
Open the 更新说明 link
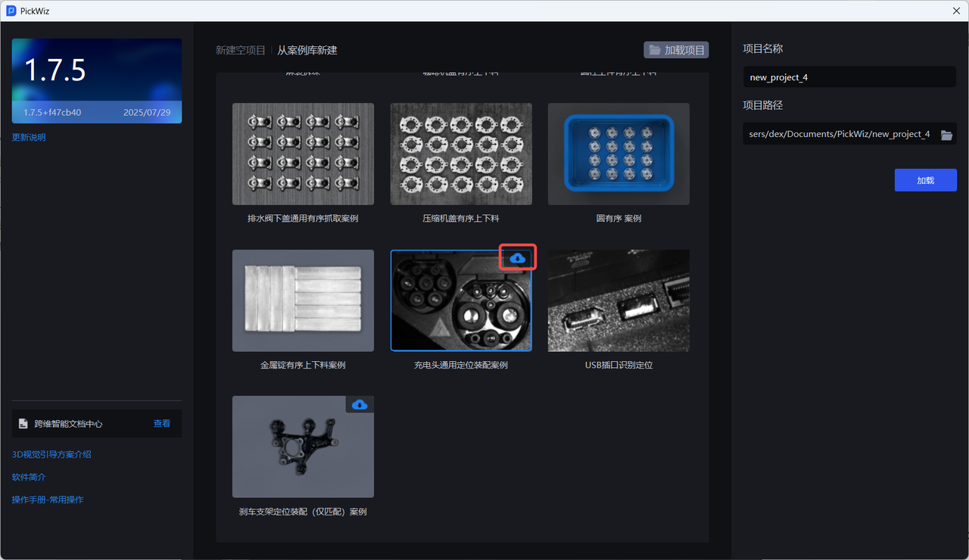click(x=29, y=138)
